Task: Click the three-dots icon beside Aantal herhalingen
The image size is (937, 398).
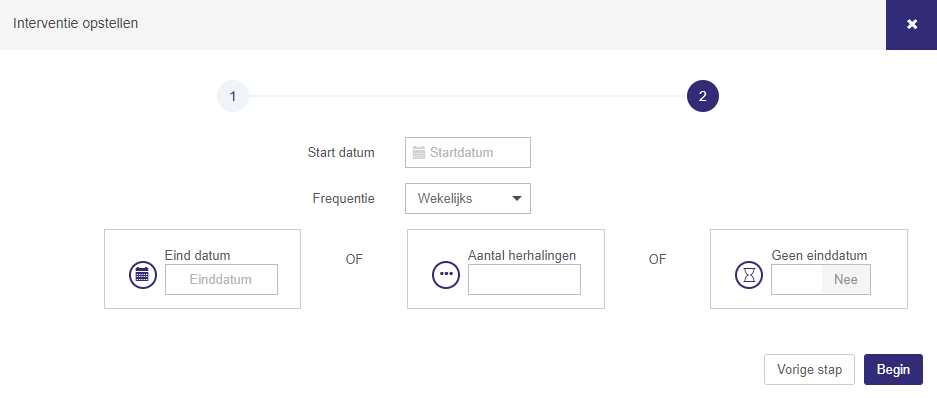Action: point(446,275)
